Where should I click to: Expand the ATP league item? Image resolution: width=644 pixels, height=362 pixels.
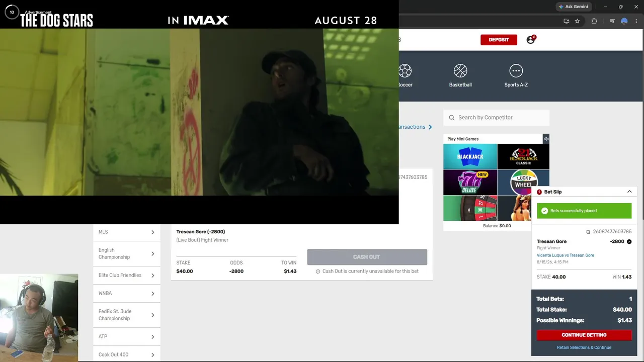coord(127,336)
